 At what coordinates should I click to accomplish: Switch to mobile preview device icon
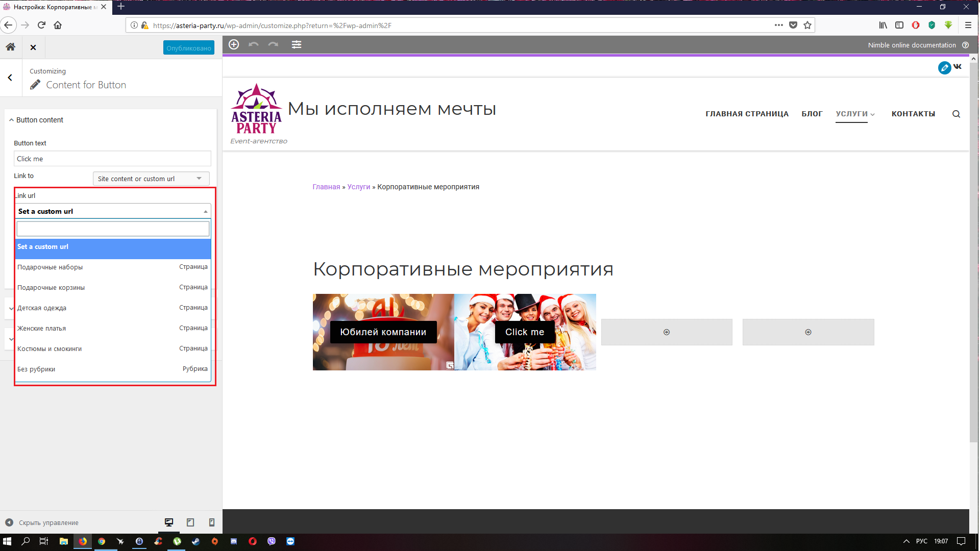click(212, 522)
